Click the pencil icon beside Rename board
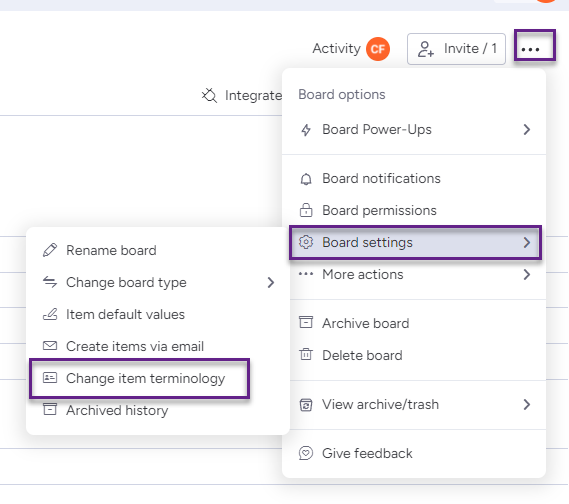 [x=50, y=250]
